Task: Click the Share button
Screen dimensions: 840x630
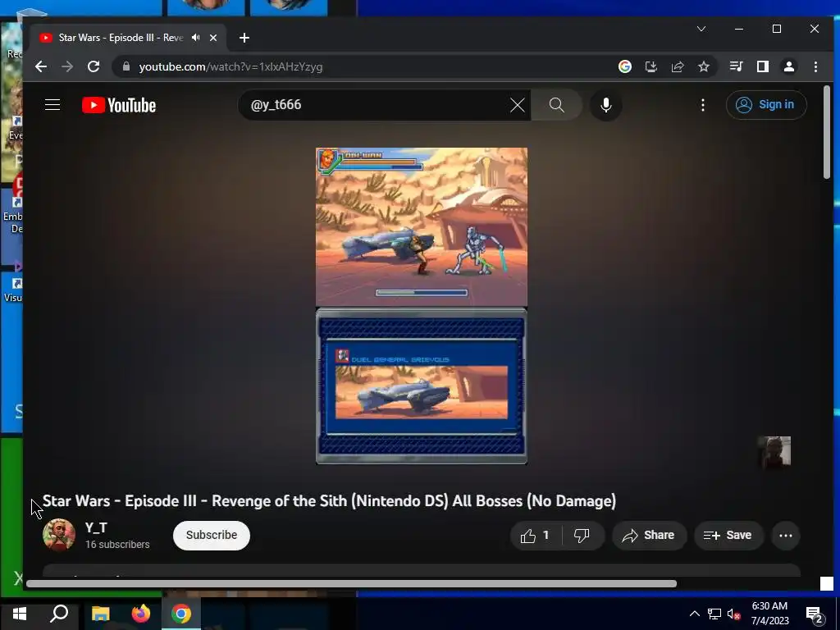Action: point(649,535)
